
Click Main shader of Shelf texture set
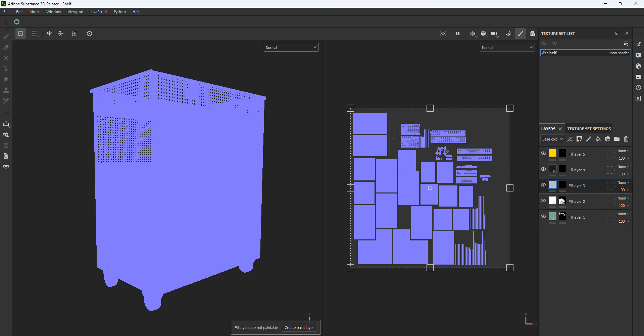[619, 53]
